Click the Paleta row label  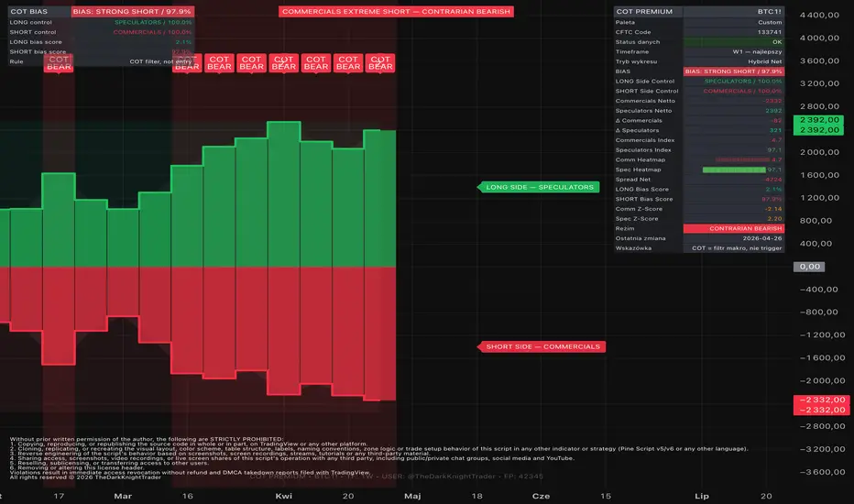tap(625, 22)
